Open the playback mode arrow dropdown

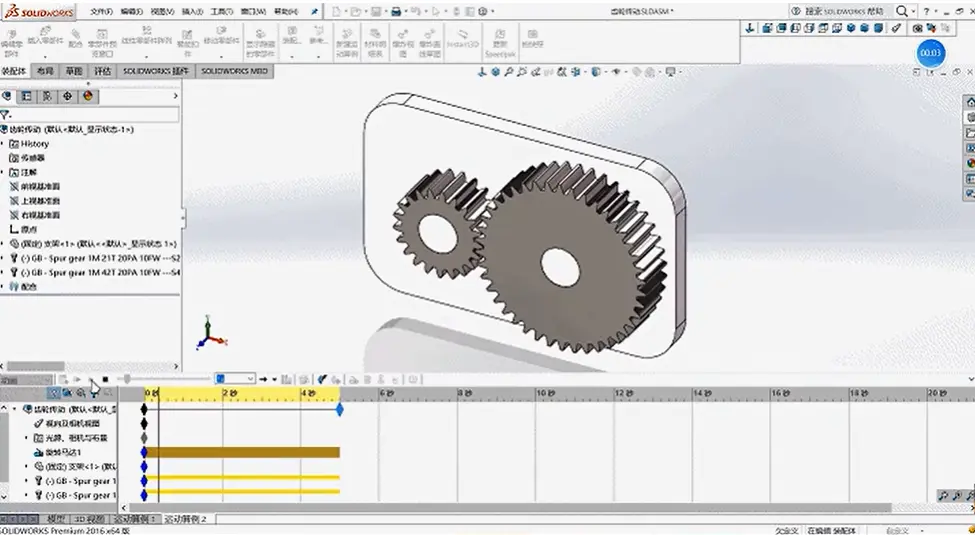point(274,379)
